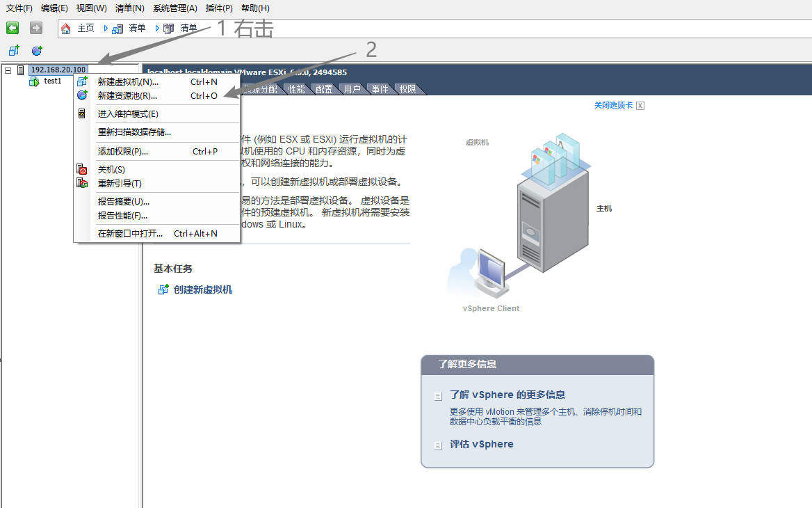
Task: Select the new virtual machine toolbar icon
Action: tap(13, 50)
